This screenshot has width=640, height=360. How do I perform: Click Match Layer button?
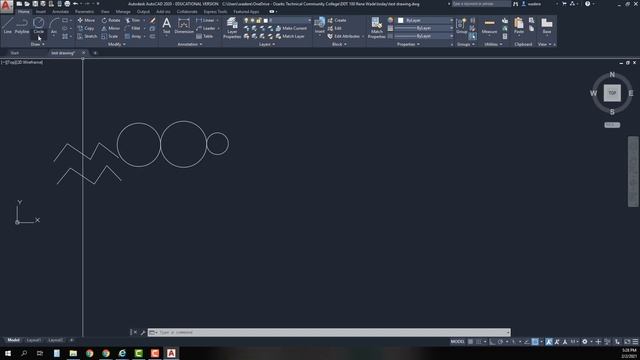coord(290,36)
